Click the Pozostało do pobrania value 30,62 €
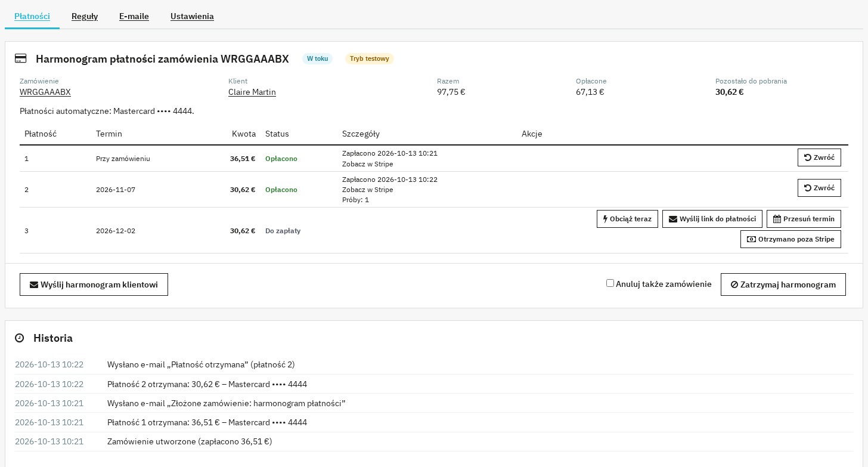 [x=730, y=92]
